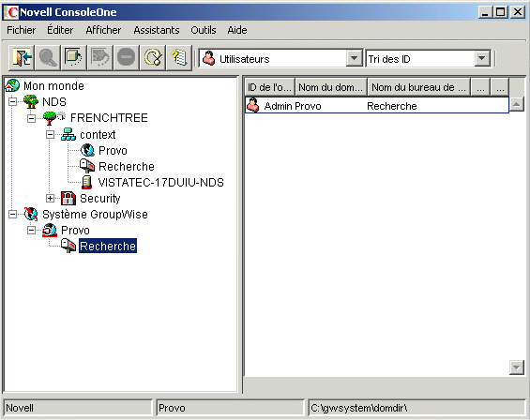Open the Outils menu
This screenshot has width=530, height=420.
point(204,30)
